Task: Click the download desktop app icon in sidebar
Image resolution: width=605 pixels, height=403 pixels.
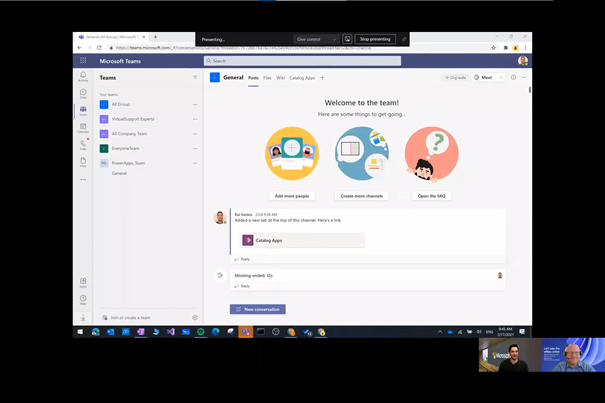Action: click(83, 317)
